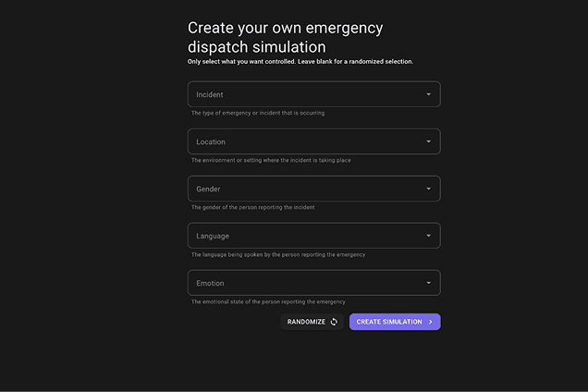Click the Incident dropdown arrow icon

pyautogui.click(x=429, y=94)
